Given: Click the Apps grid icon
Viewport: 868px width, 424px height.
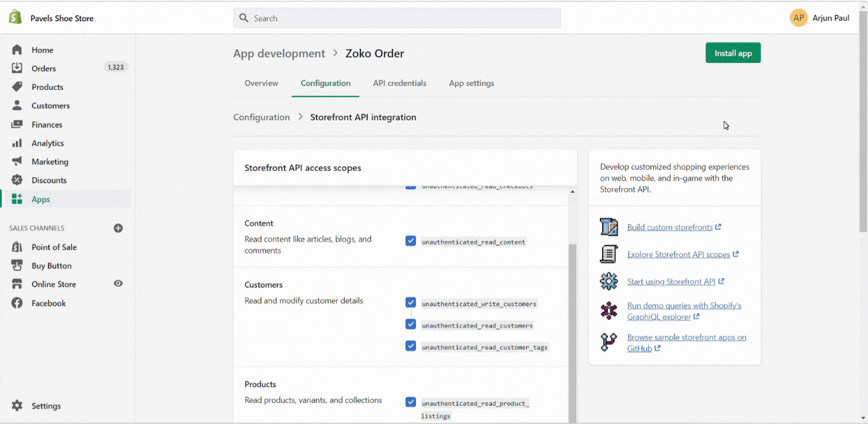Looking at the screenshot, I should coord(17,199).
